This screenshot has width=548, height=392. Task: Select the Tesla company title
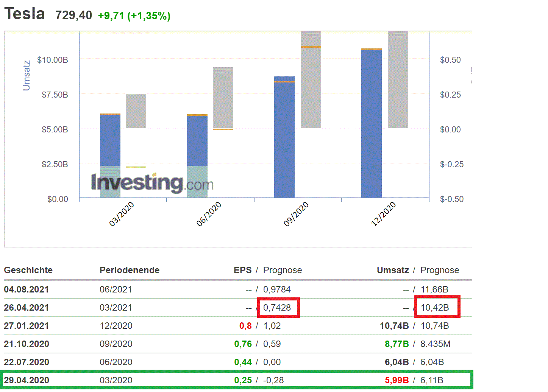pyautogui.click(x=24, y=14)
